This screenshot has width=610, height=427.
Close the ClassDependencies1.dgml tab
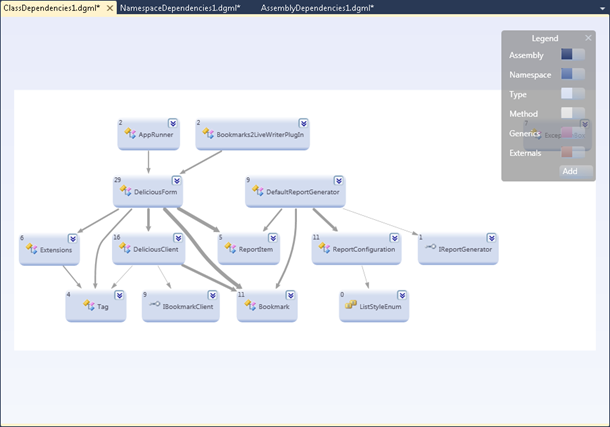[107, 7]
